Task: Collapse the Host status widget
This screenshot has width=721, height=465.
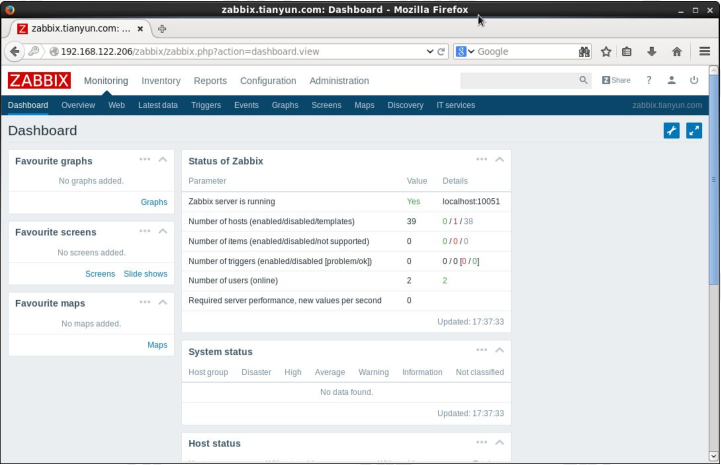Action: pos(499,442)
